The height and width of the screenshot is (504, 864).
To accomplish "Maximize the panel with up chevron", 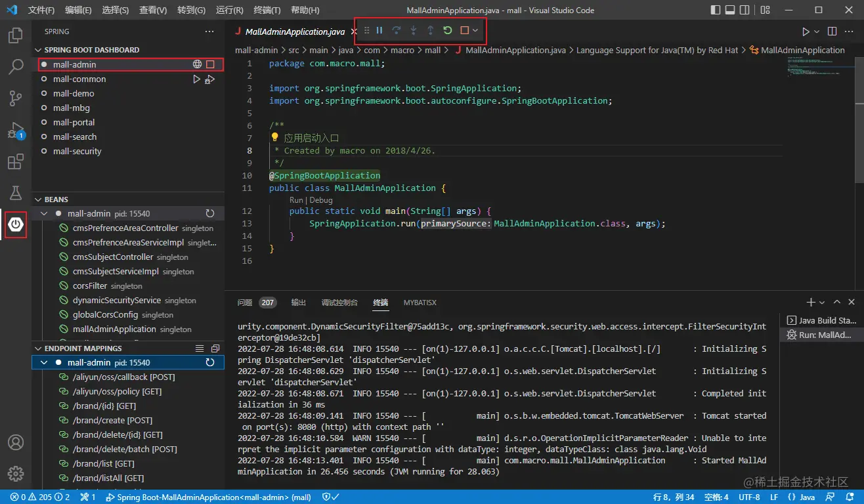I will tap(836, 302).
